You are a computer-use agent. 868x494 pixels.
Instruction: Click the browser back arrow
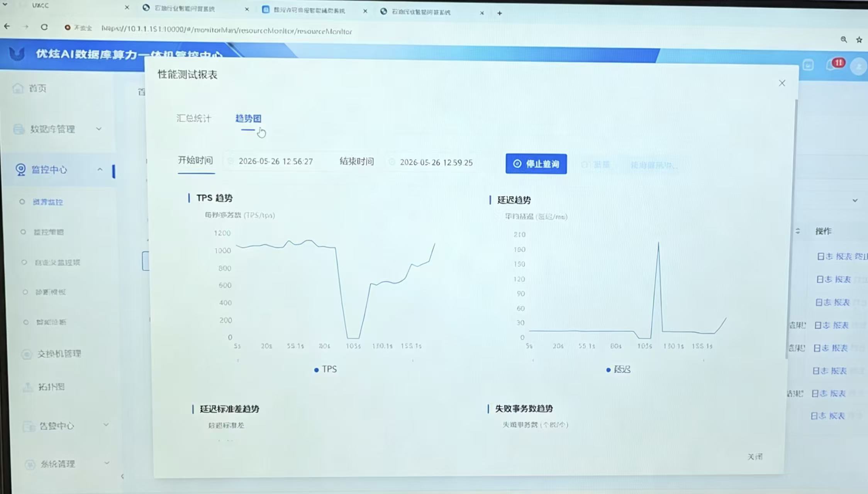(x=7, y=27)
